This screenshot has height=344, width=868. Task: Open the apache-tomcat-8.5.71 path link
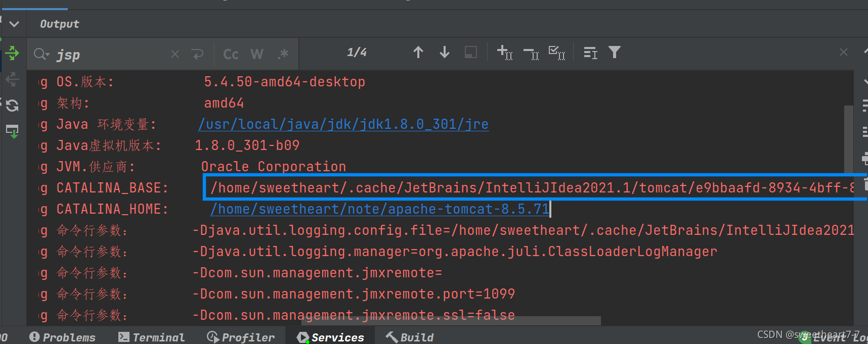coord(380,209)
